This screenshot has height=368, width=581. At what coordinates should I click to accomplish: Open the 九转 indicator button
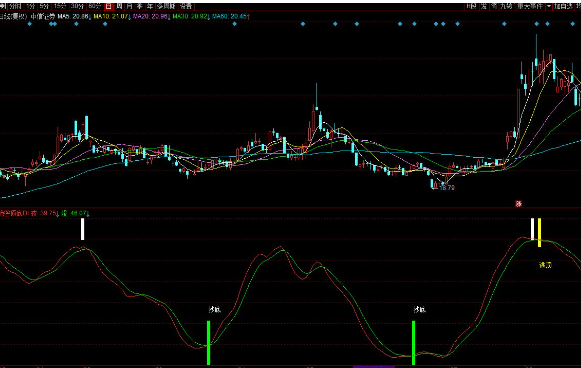[506, 6]
